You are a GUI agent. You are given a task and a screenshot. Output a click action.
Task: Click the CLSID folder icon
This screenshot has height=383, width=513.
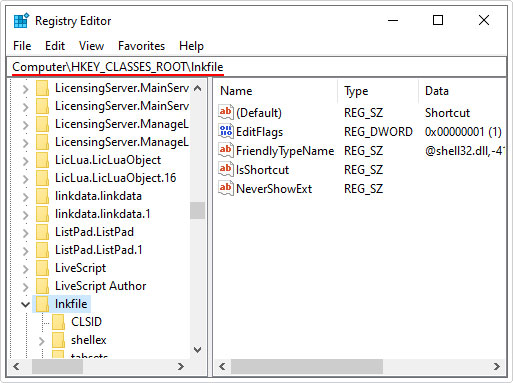point(59,322)
